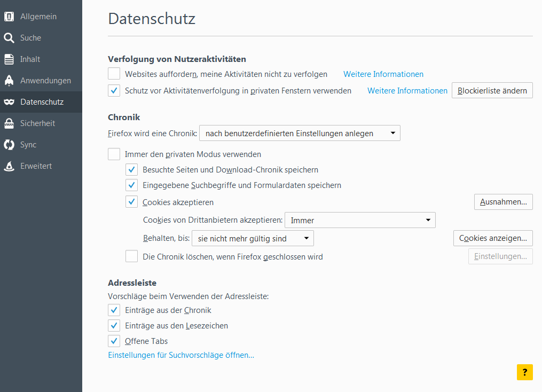Expand third-party cookies 'Immer' dropdown

tap(360, 221)
